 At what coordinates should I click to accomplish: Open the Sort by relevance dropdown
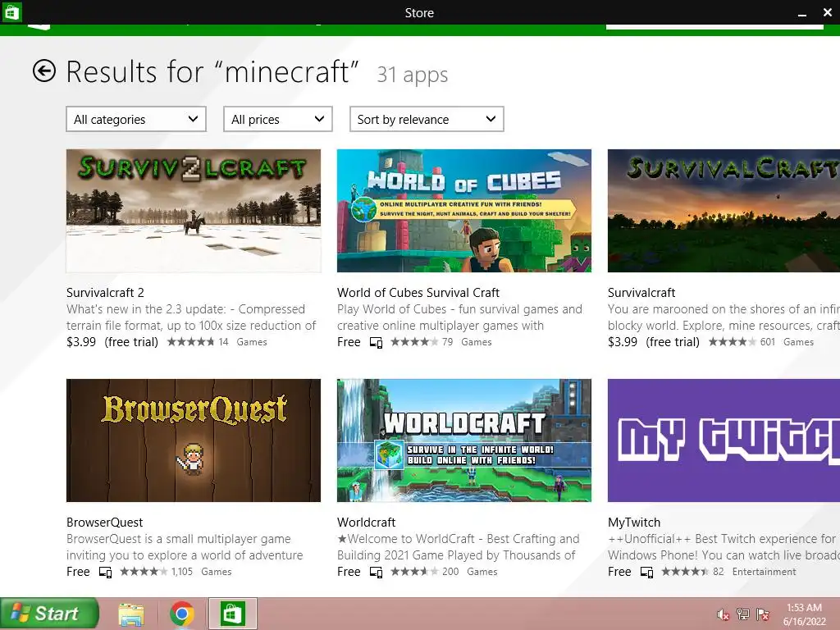click(x=427, y=119)
